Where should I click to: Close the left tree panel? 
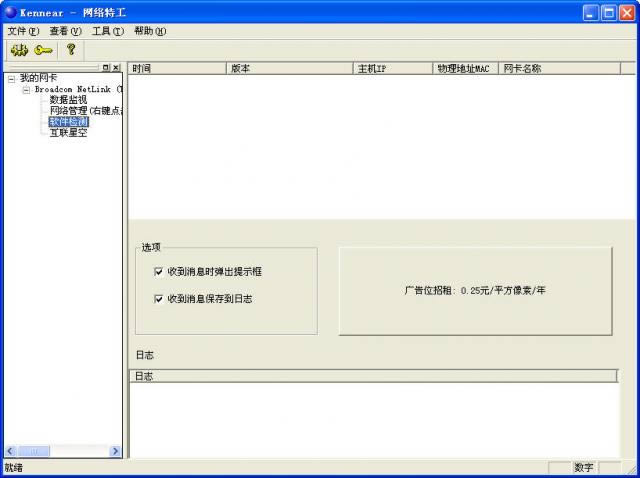(x=116, y=67)
